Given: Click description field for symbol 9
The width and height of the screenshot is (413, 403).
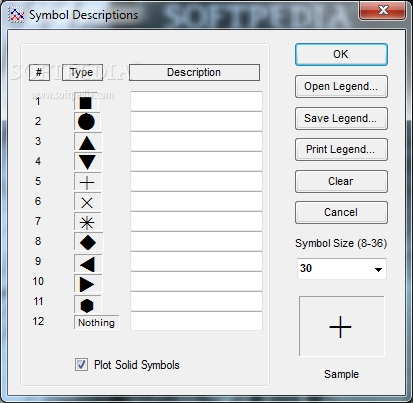Looking at the screenshot, I should pos(196,261).
